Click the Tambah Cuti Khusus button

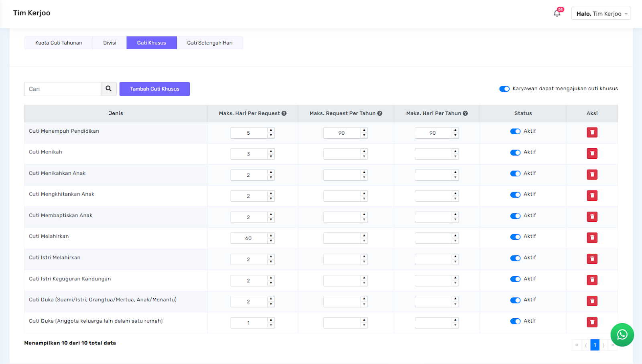[x=154, y=89]
